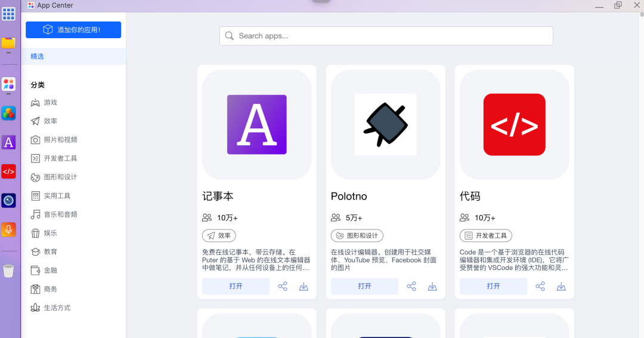Click download icon for 记事本
This screenshot has height=338, width=644.
click(304, 287)
